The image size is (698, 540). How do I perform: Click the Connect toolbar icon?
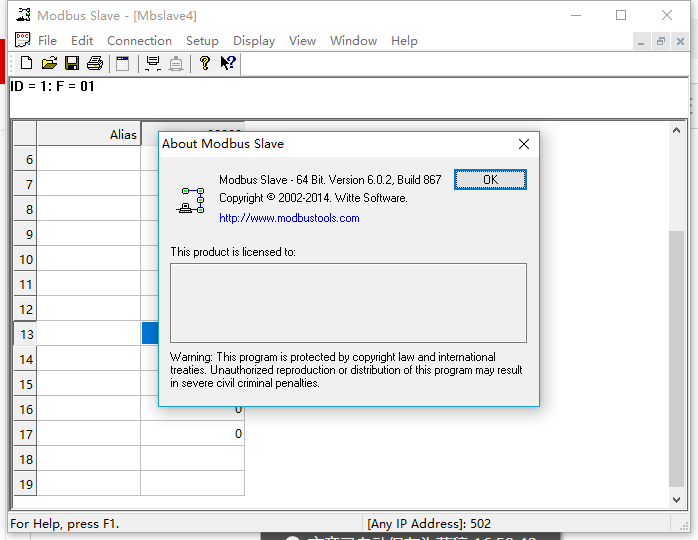pos(153,63)
